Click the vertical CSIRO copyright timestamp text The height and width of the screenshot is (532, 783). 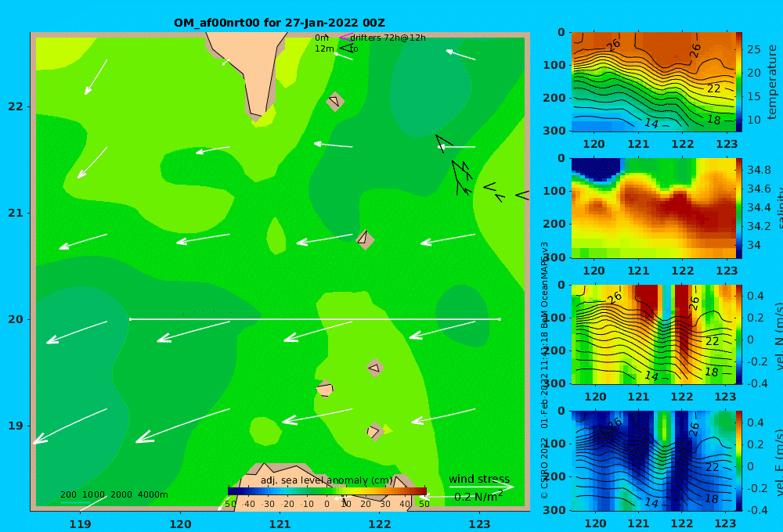544,370
